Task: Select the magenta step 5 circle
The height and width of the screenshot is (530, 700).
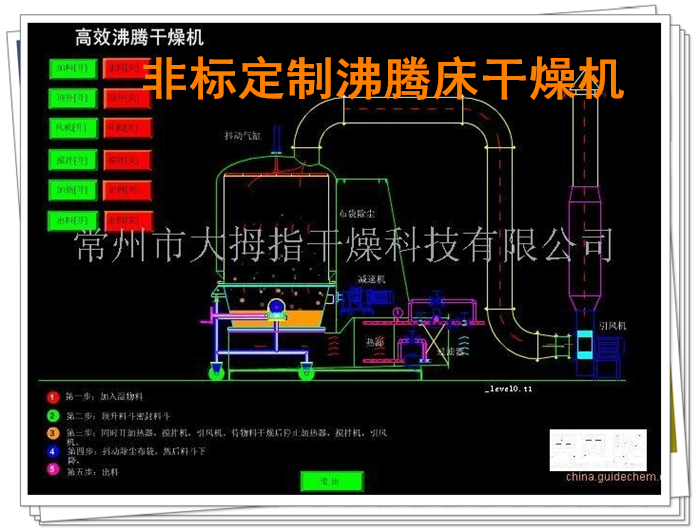Action: coord(52,469)
